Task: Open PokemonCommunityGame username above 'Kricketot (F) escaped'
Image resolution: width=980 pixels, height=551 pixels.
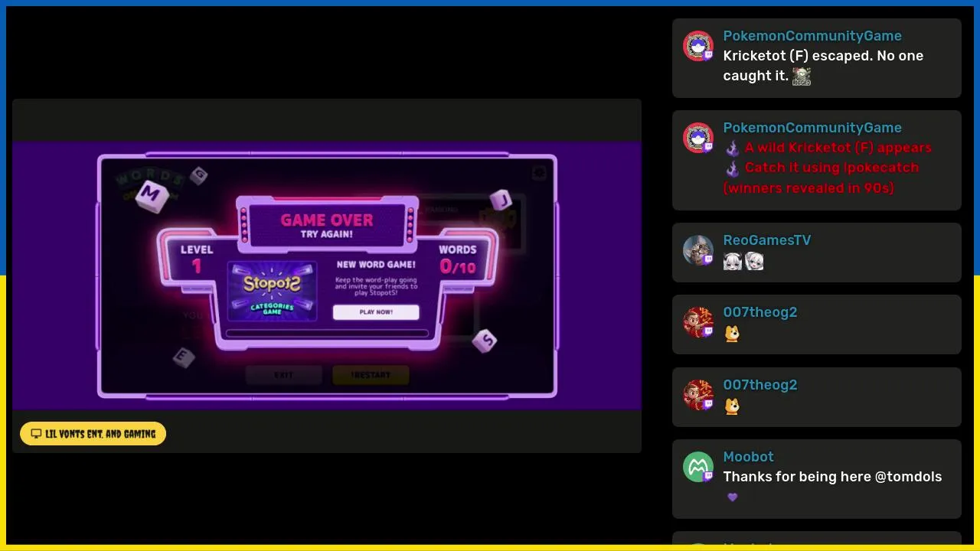Action: [812, 36]
